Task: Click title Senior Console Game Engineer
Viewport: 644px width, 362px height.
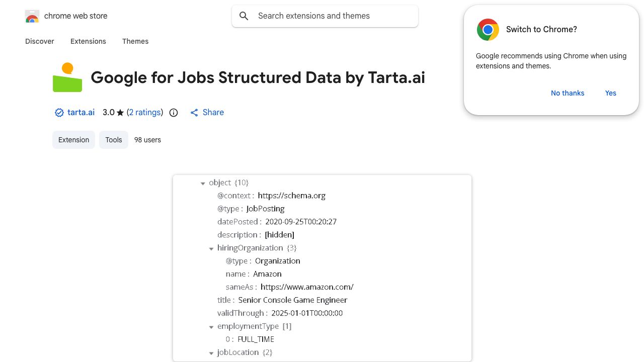Action: pos(293,300)
